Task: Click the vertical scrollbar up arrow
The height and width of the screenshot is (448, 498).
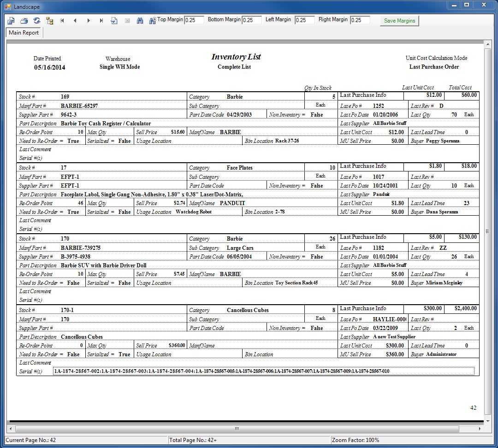Action: pos(488,44)
